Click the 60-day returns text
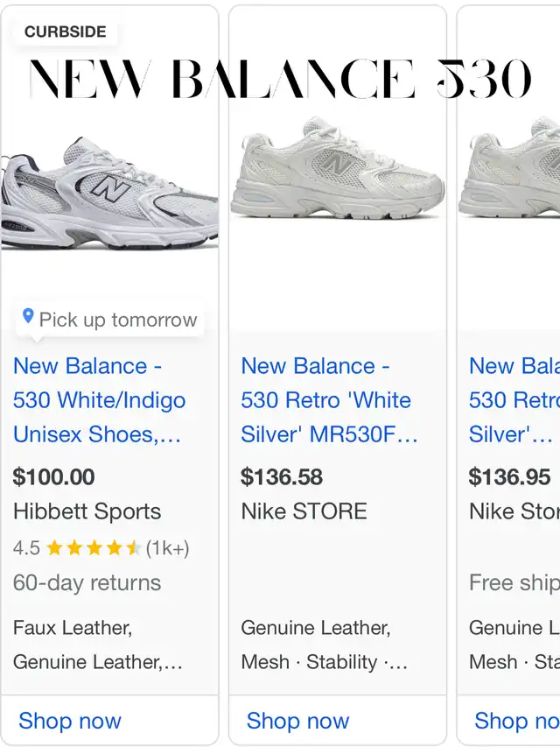The image size is (560, 747). pyautogui.click(x=87, y=583)
